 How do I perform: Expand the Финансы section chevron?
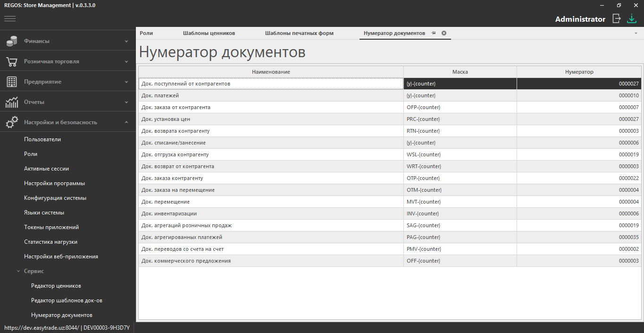[126, 41]
